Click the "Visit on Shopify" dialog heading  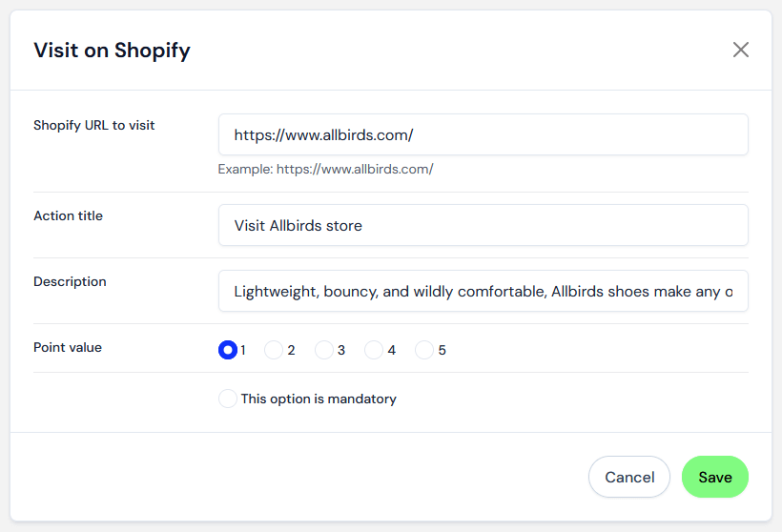tap(112, 51)
